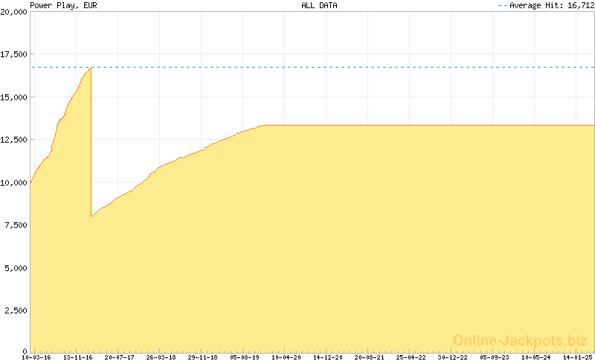The width and height of the screenshot is (595, 364).
Task: Click the 05-08-19 date on timeline
Action: 245,357
